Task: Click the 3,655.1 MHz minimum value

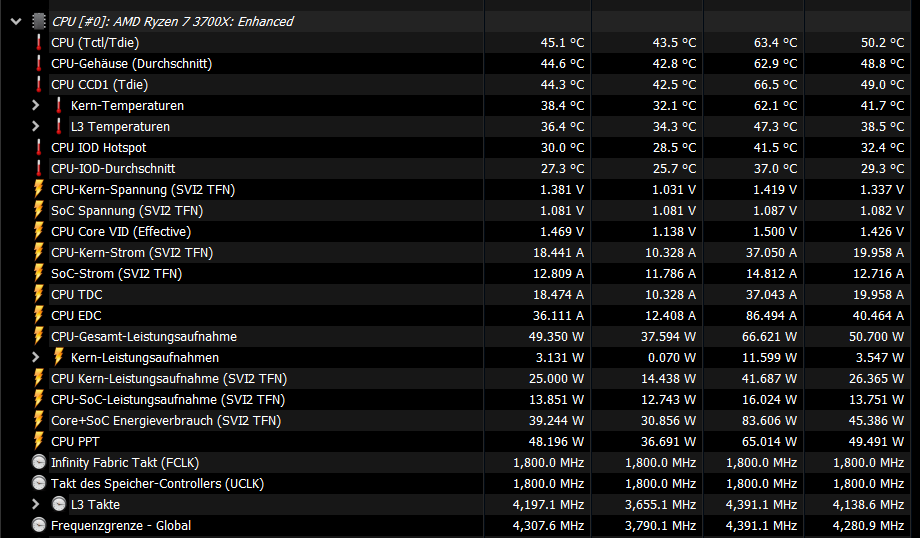Action: pos(661,505)
